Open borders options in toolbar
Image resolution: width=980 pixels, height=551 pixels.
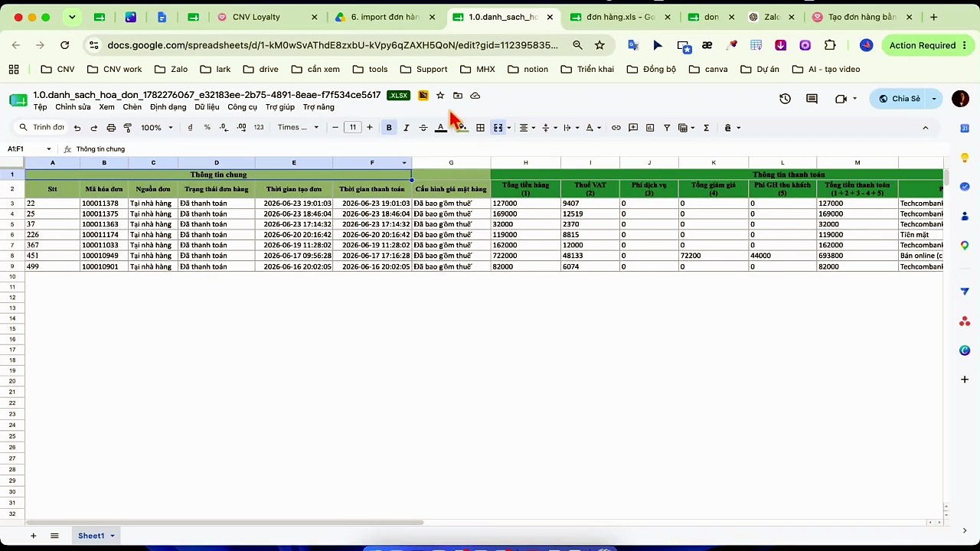click(x=480, y=128)
